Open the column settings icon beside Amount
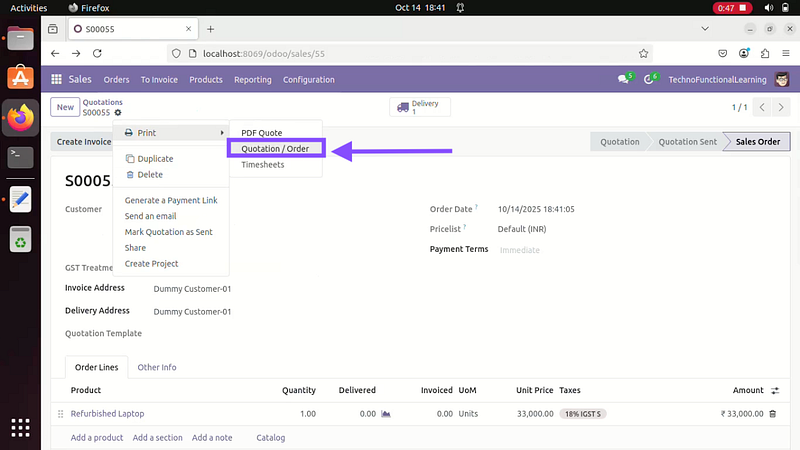800x450 pixels. click(x=773, y=390)
